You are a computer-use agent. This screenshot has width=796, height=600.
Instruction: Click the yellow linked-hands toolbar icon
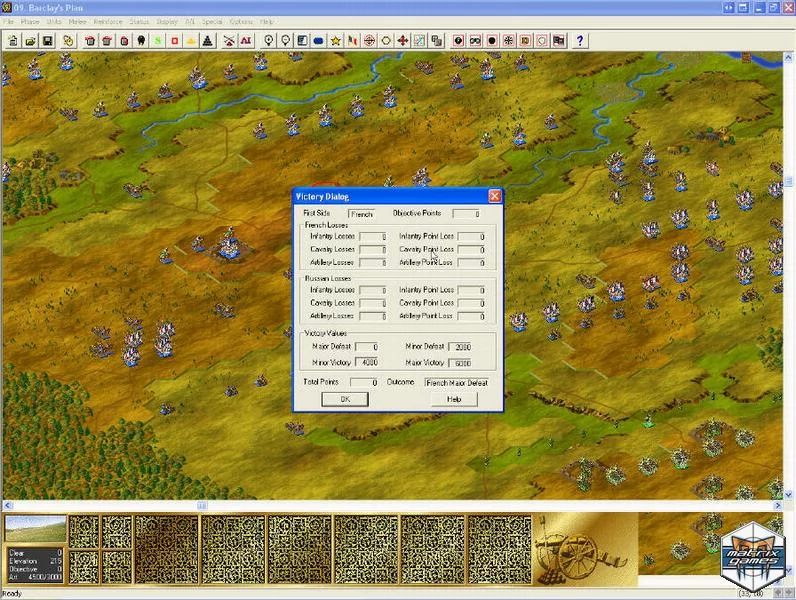tap(68, 41)
